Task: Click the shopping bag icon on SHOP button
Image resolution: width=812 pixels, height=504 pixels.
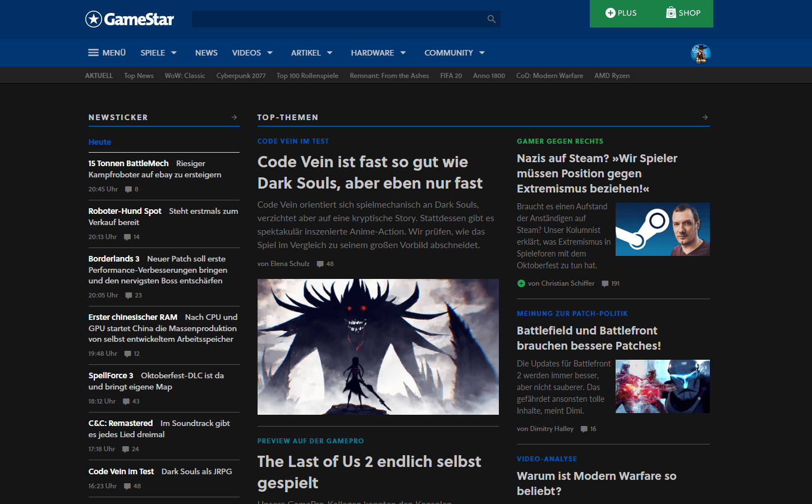Action: [671, 12]
